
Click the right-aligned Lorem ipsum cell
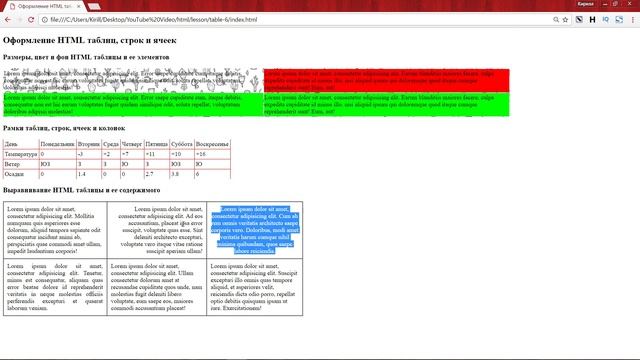tap(157, 230)
